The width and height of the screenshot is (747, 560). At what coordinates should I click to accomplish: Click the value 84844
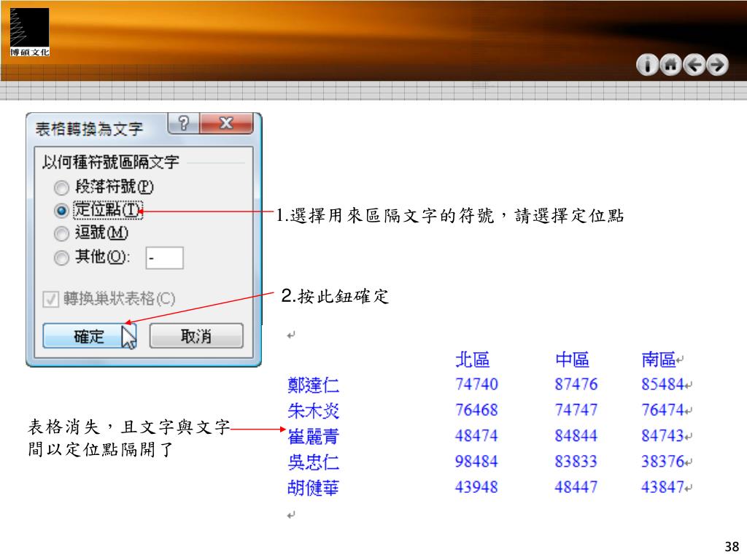[x=576, y=436]
